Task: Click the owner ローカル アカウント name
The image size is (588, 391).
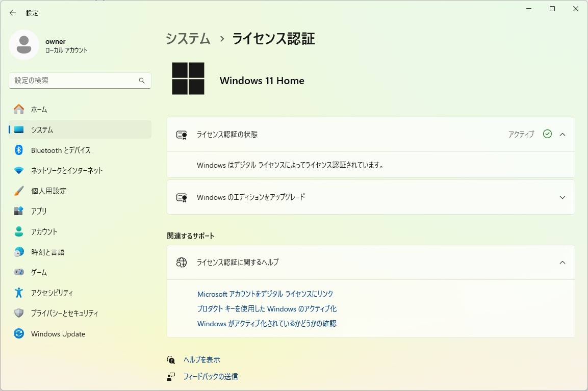Action: coord(66,46)
